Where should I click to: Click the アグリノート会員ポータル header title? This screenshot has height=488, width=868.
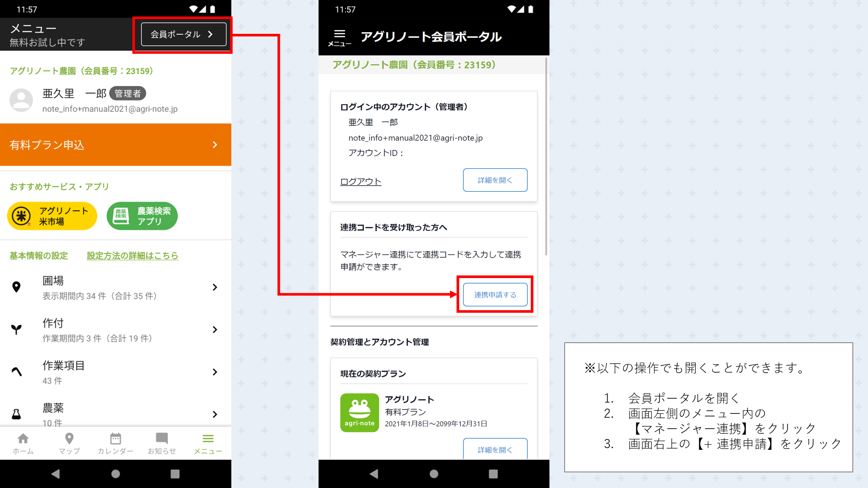431,37
